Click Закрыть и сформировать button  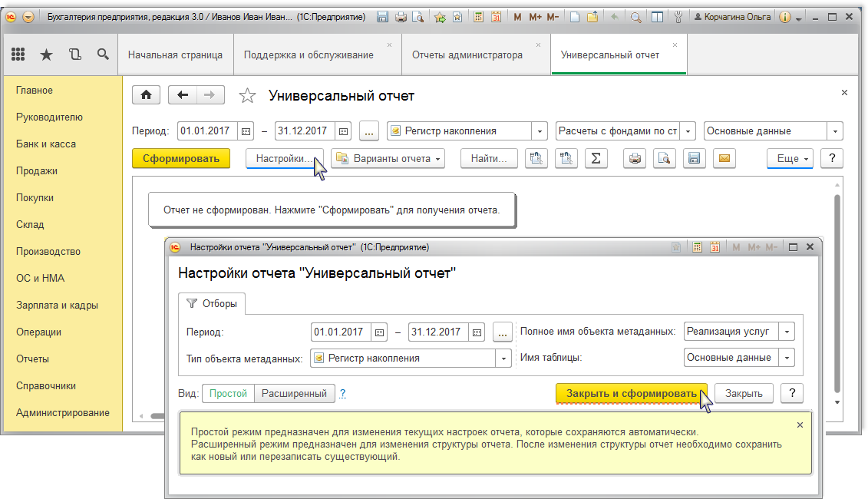pyautogui.click(x=632, y=393)
